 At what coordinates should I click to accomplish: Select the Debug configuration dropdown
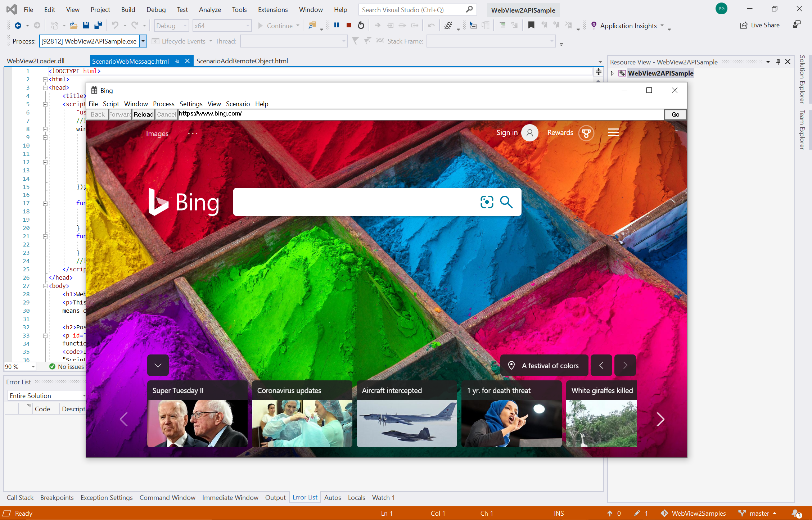(172, 26)
